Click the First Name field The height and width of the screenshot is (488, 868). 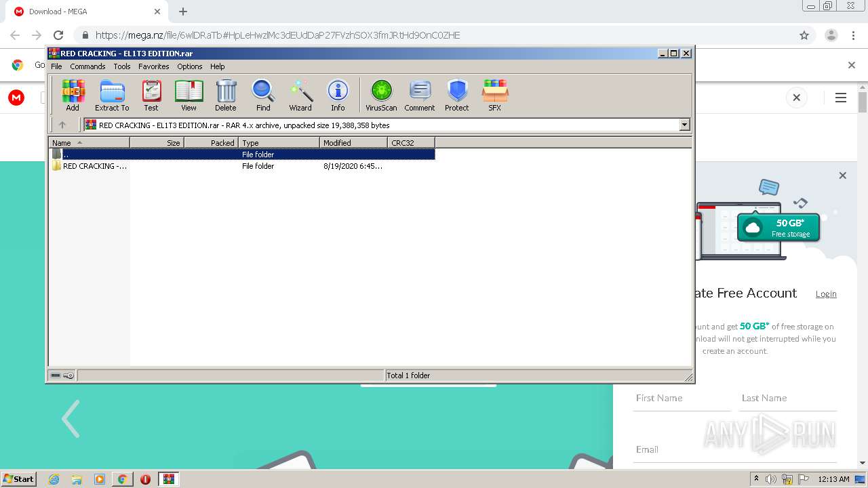coord(682,399)
